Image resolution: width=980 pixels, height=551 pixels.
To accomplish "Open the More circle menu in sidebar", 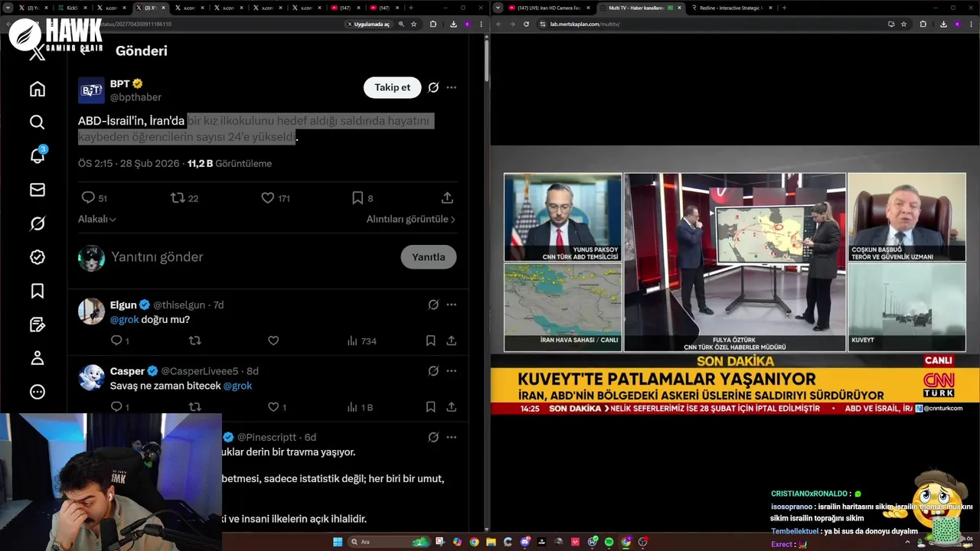I will [x=37, y=392].
